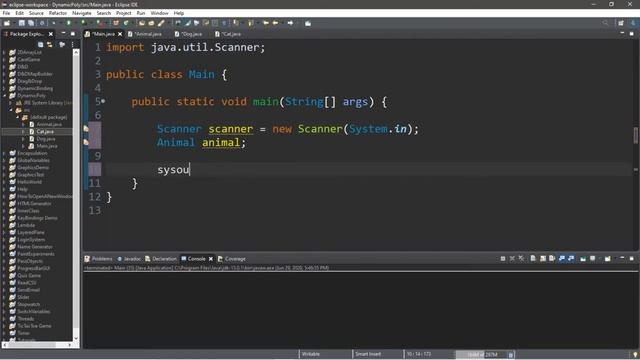This screenshot has height=360, width=640.
Task: Click the Search flashlight toolbar icon
Action: click(x=161, y=23)
